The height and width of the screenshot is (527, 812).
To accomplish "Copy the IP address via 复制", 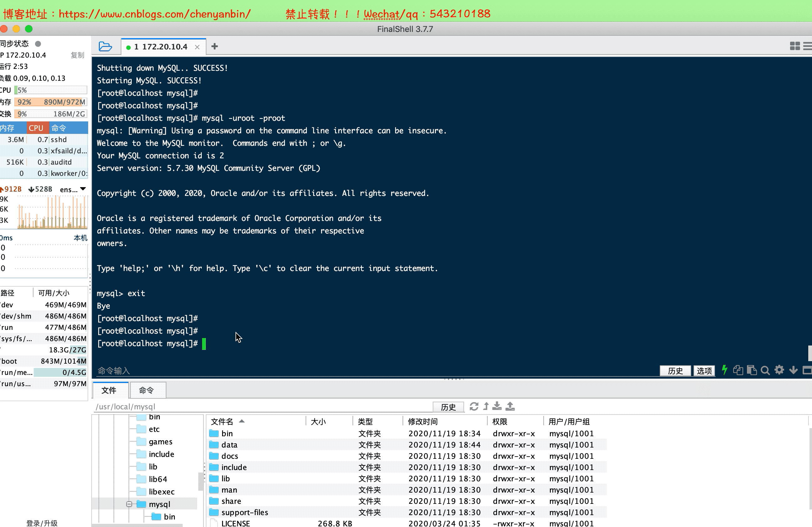I will coord(77,55).
